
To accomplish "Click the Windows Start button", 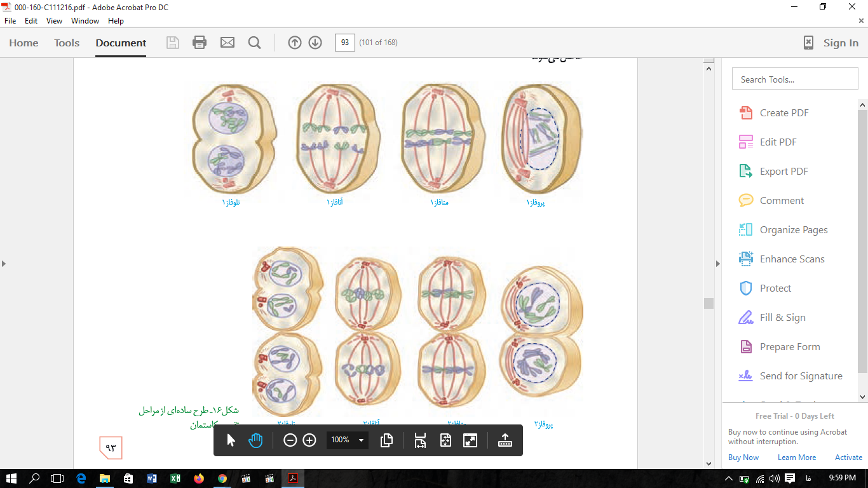I will 11,478.
